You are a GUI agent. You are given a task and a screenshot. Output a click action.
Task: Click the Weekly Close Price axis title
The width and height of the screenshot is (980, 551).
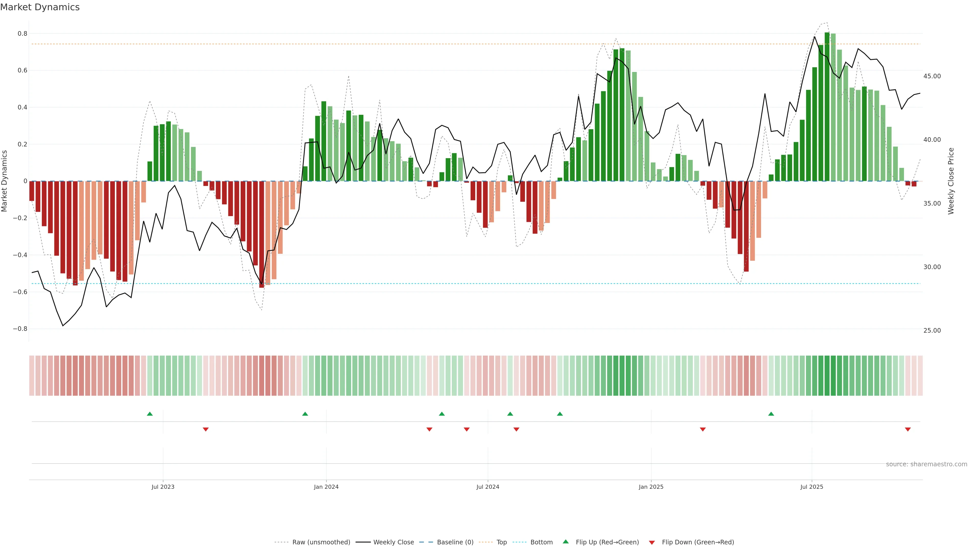pyautogui.click(x=951, y=181)
